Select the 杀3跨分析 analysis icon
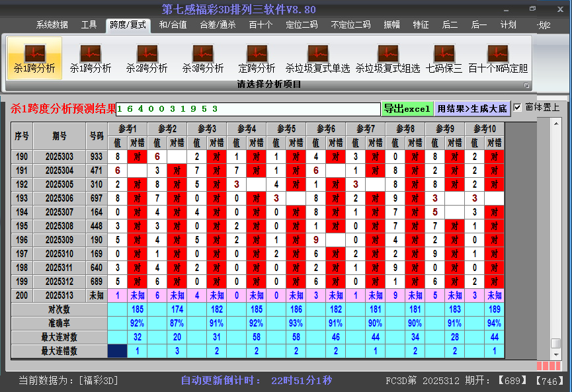Viewport: 572px width, 392px height. coord(203,58)
